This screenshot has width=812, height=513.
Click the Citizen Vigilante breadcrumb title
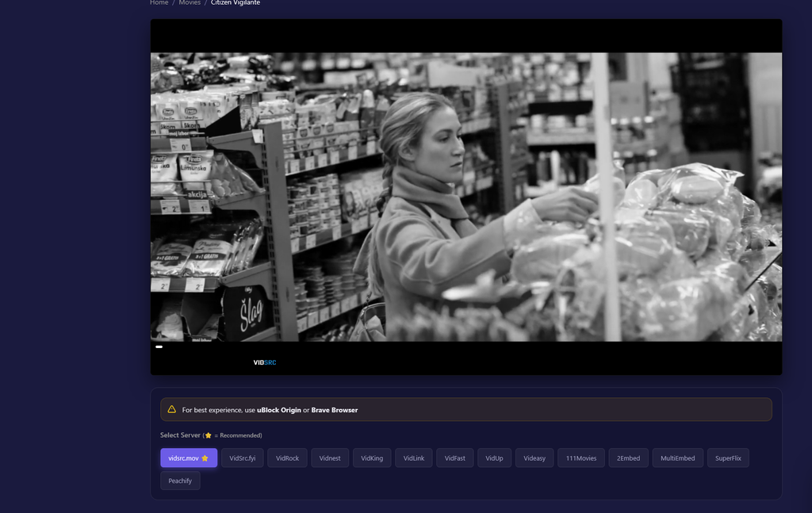click(x=236, y=2)
